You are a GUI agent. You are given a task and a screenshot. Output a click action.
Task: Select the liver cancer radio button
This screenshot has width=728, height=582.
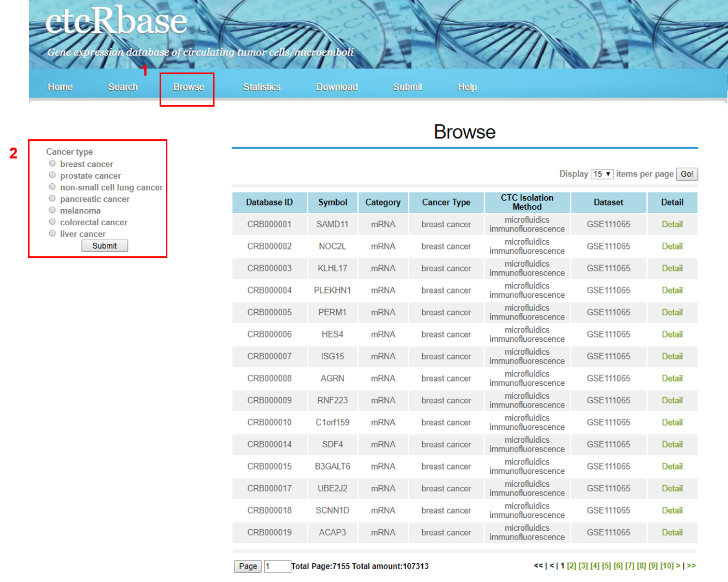52,234
